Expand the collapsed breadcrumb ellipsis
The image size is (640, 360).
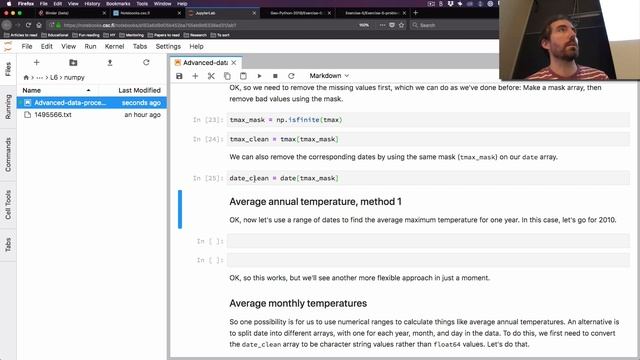click(40, 77)
